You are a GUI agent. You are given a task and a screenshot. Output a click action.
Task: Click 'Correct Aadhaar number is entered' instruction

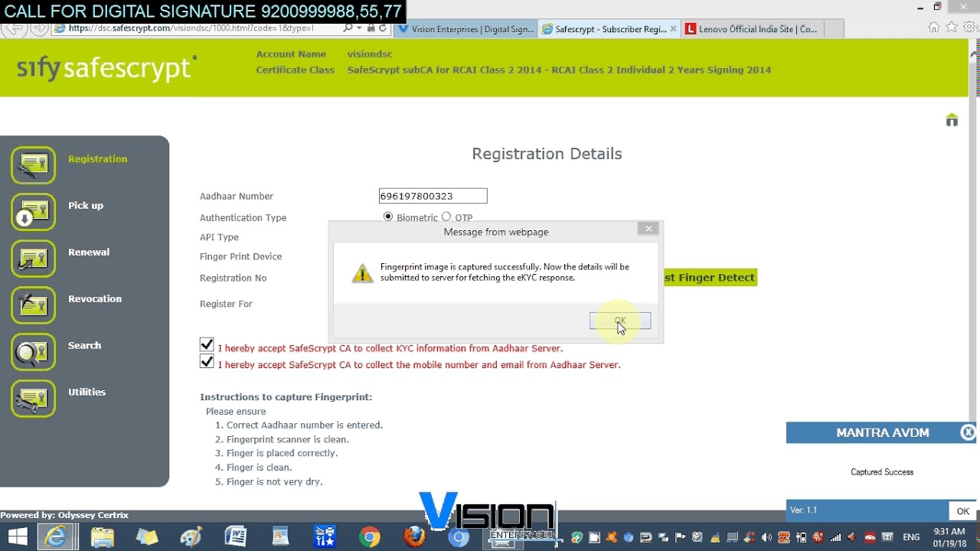pyautogui.click(x=304, y=425)
